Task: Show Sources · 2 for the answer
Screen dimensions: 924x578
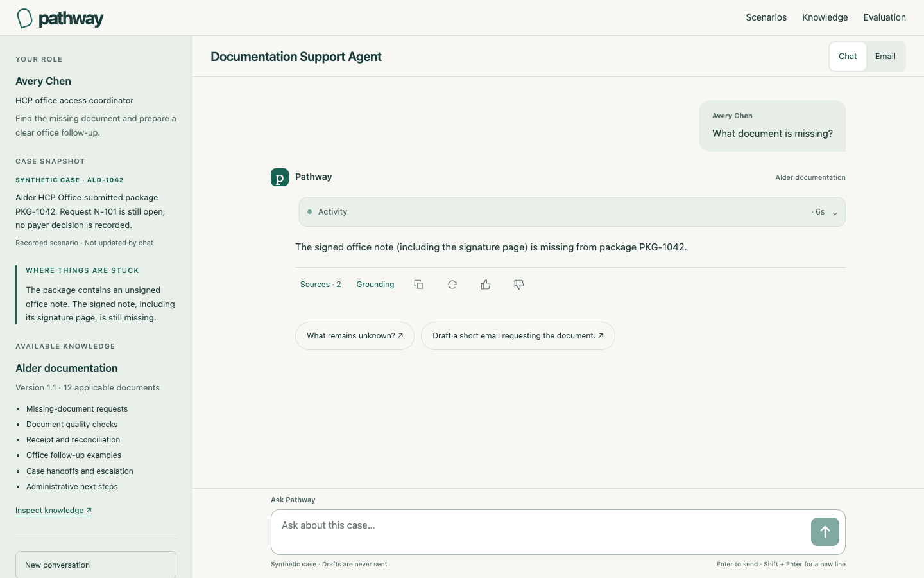Action: (321, 285)
